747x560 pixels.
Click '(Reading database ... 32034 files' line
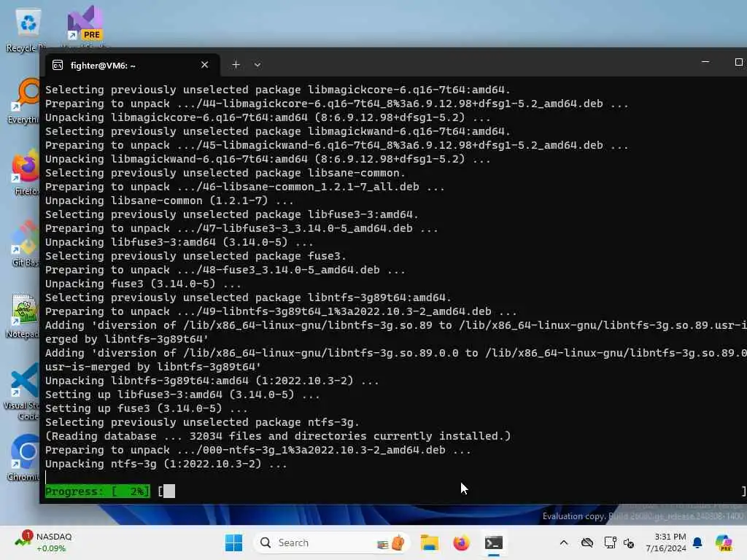point(278,436)
